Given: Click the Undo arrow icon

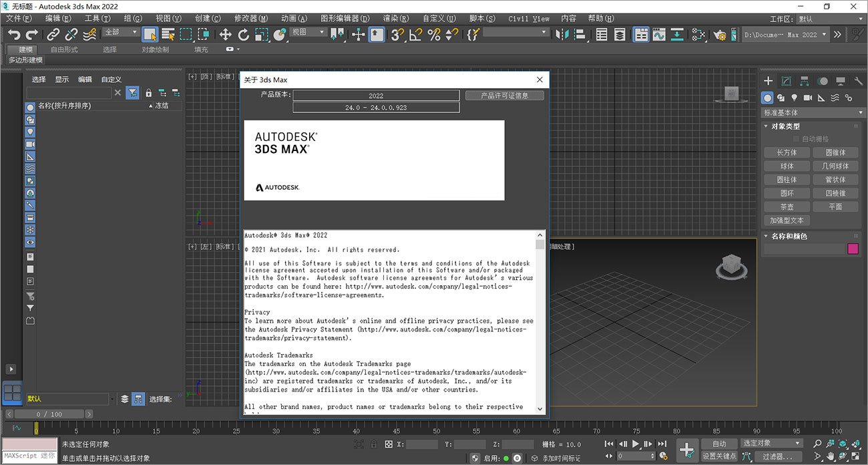Looking at the screenshot, I should click(13, 33).
